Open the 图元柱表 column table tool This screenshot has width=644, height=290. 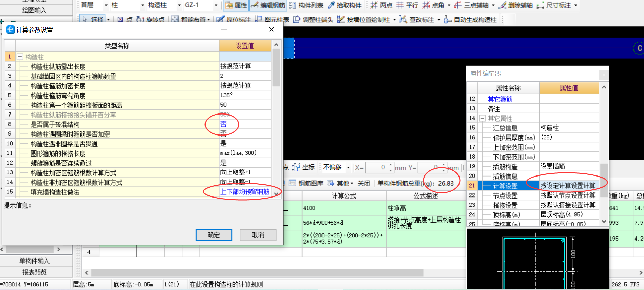tap(272, 19)
